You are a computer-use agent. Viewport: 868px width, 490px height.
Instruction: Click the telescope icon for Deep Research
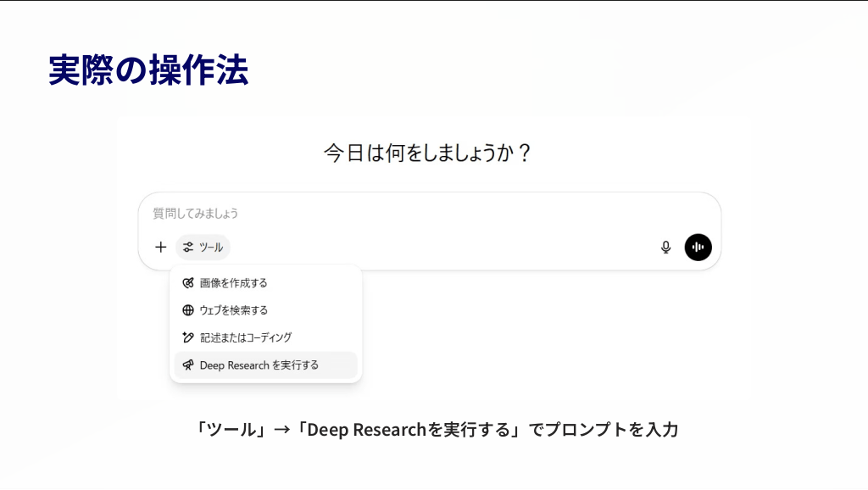tap(188, 365)
